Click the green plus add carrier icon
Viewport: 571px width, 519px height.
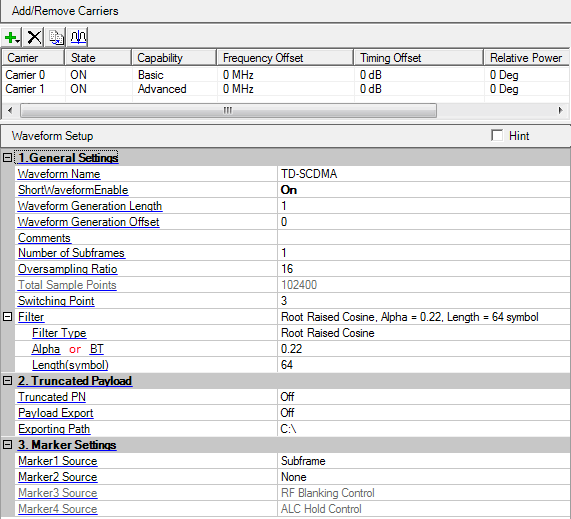12,37
